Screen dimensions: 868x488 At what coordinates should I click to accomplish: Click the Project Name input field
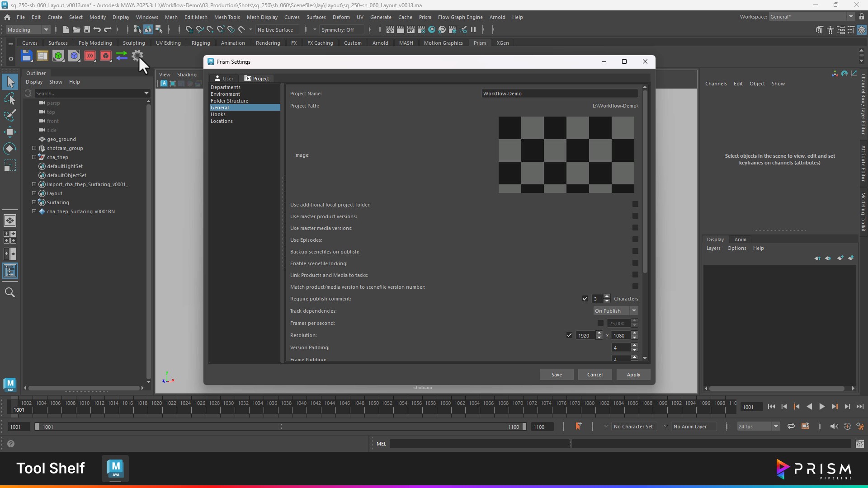click(x=560, y=94)
